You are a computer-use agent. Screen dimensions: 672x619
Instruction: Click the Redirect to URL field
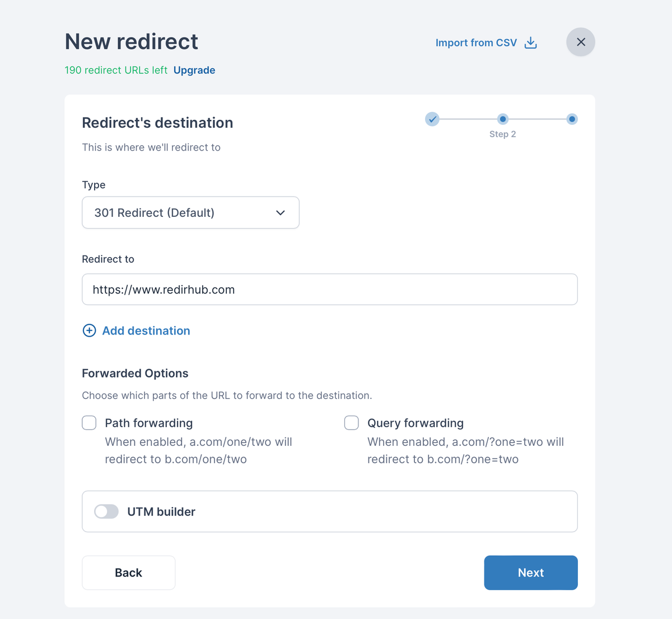click(x=329, y=290)
